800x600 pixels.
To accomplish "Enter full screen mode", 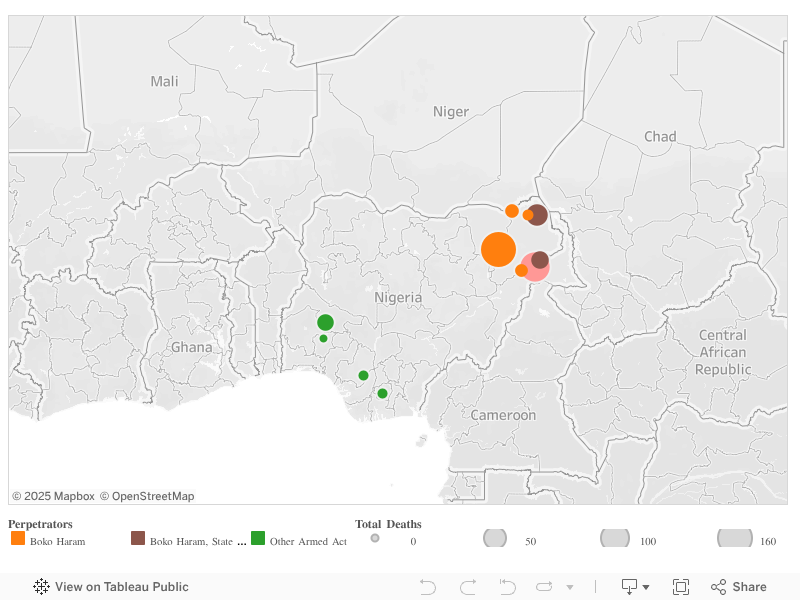I will [681, 587].
